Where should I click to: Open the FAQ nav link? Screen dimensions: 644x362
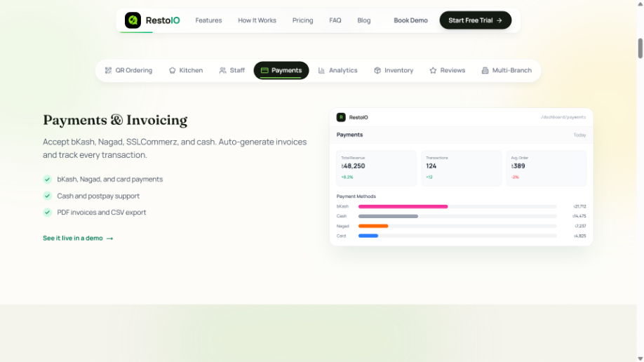pyautogui.click(x=335, y=20)
